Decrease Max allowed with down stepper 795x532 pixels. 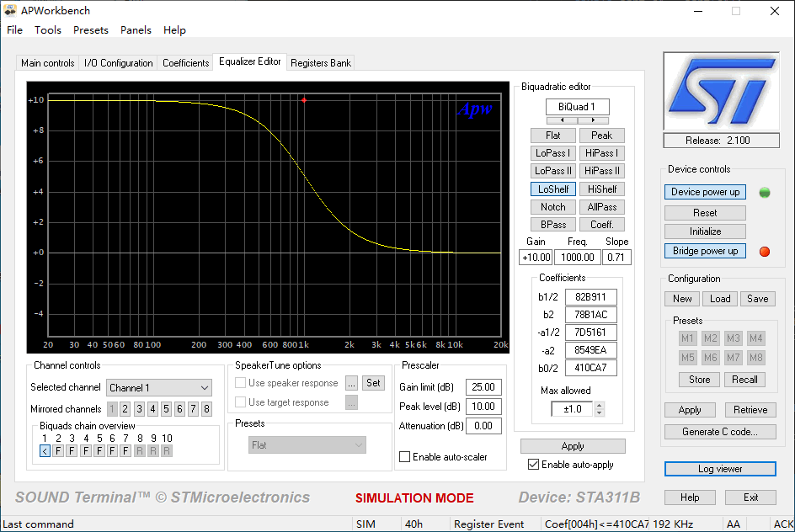click(x=600, y=412)
